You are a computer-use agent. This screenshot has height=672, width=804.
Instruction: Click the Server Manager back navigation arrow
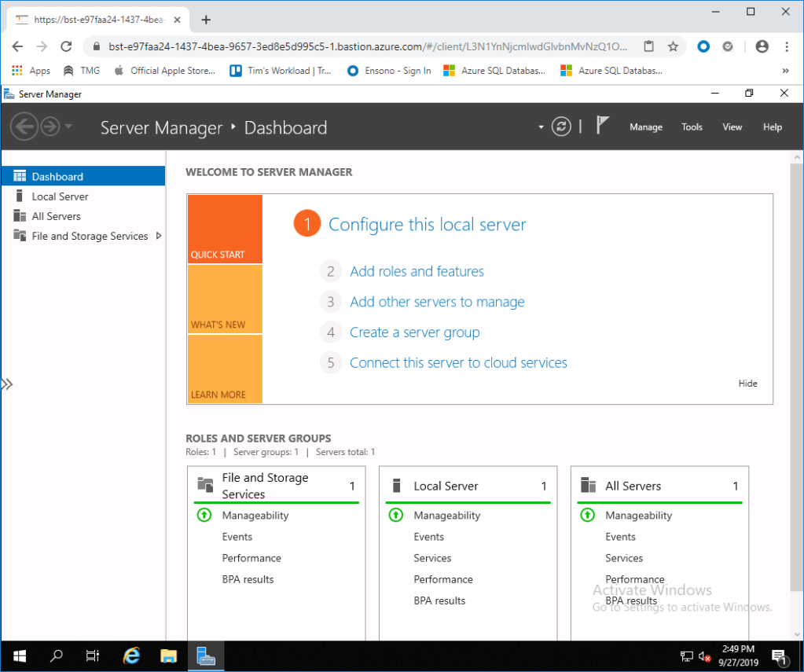tap(24, 126)
